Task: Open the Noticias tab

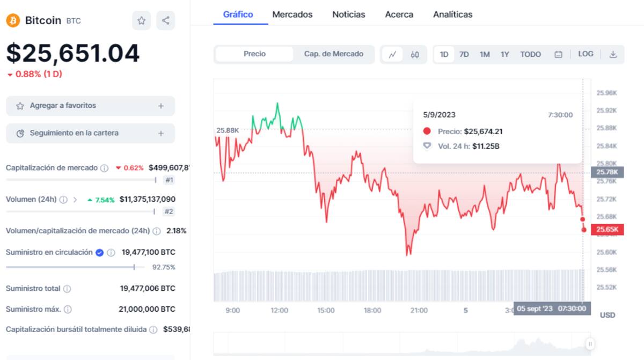Action: pos(349,14)
